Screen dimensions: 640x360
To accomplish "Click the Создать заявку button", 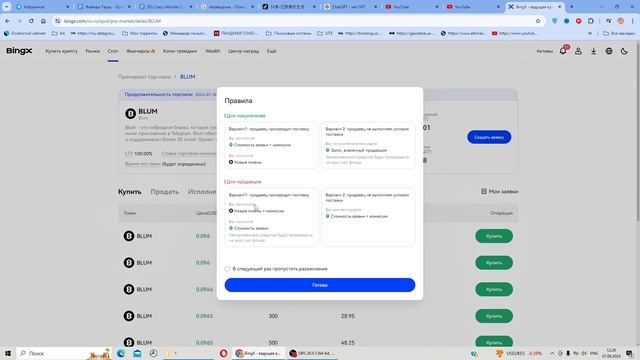I will pos(489,137).
